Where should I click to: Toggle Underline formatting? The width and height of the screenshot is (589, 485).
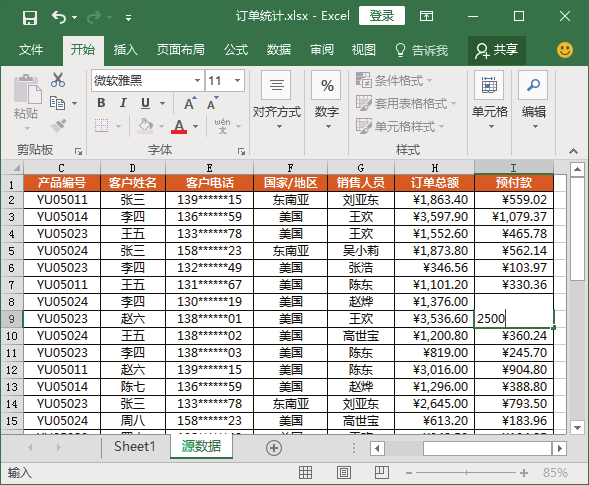click(145, 103)
